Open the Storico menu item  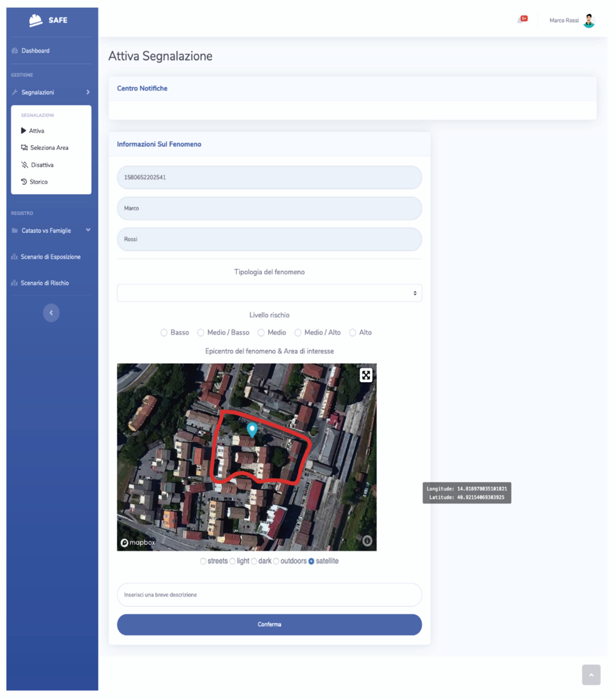pyautogui.click(x=38, y=182)
